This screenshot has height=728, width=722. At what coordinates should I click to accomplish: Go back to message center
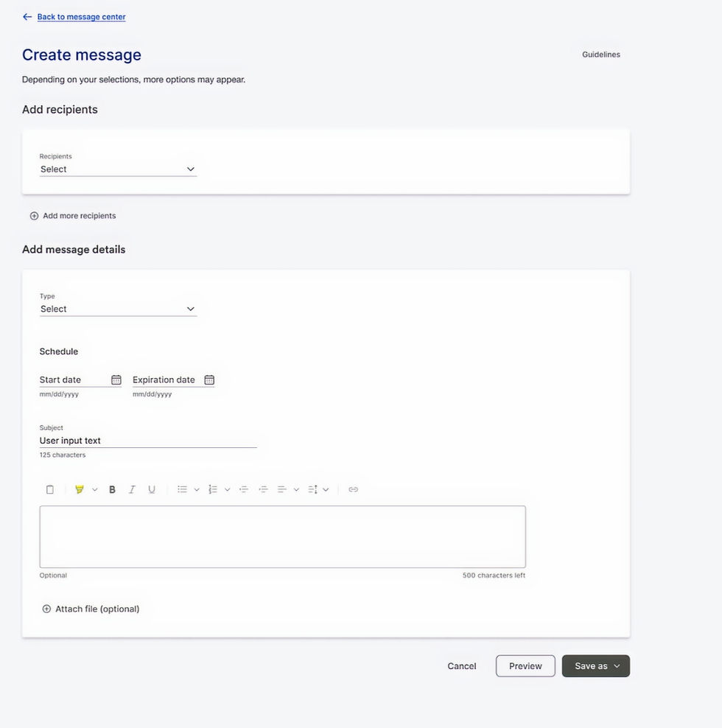coord(81,17)
